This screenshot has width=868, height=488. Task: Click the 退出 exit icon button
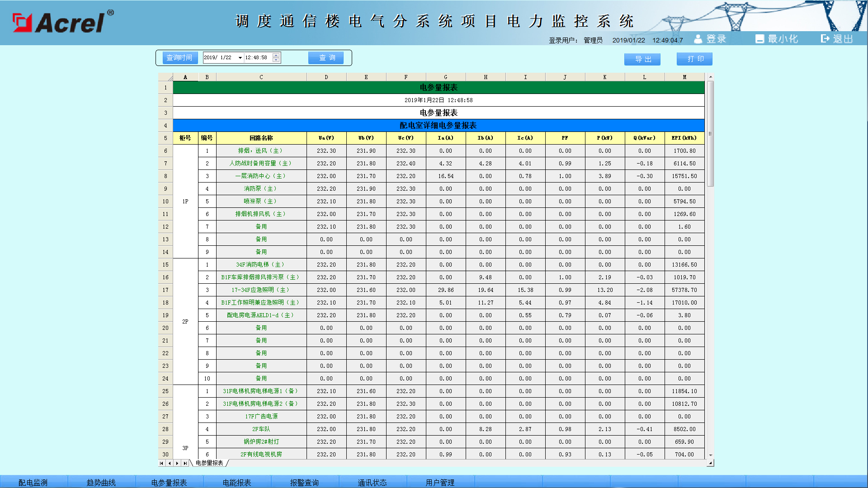tap(837, 39)
